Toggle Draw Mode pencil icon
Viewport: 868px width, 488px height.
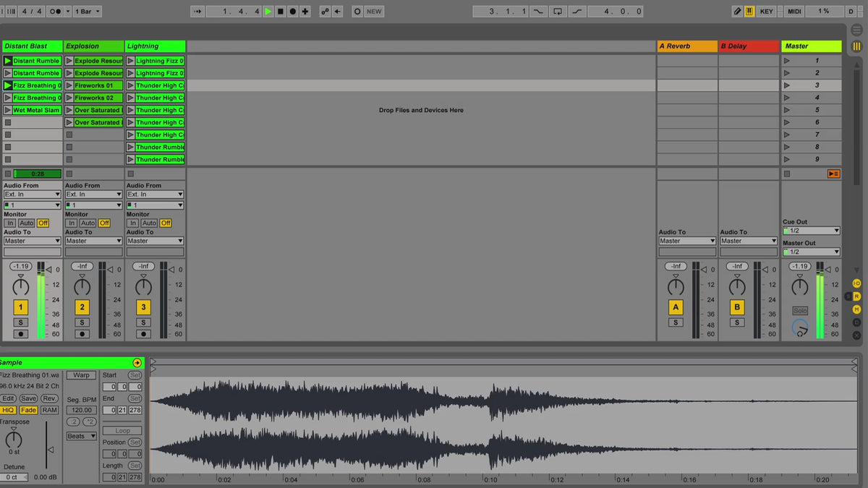pyautogui.click(x=737, y=12)
